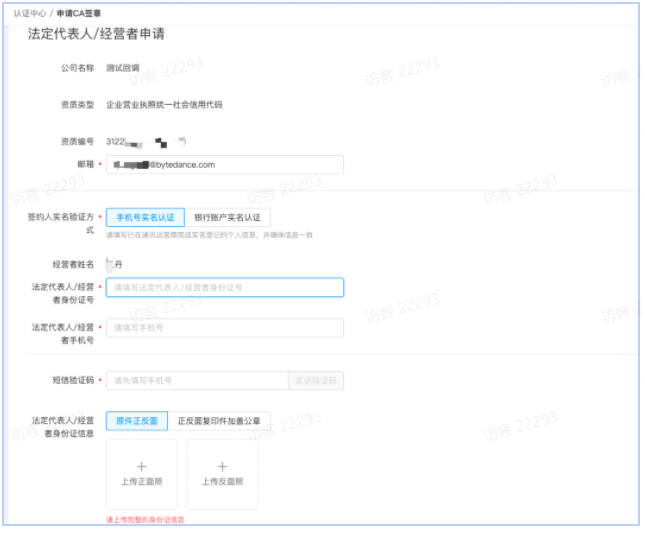Image resolution: width=645 pixels, height=534 pixels.
Task: Click the 企业营业执照统一社会信用代码 text
Action: pos(164,104)
